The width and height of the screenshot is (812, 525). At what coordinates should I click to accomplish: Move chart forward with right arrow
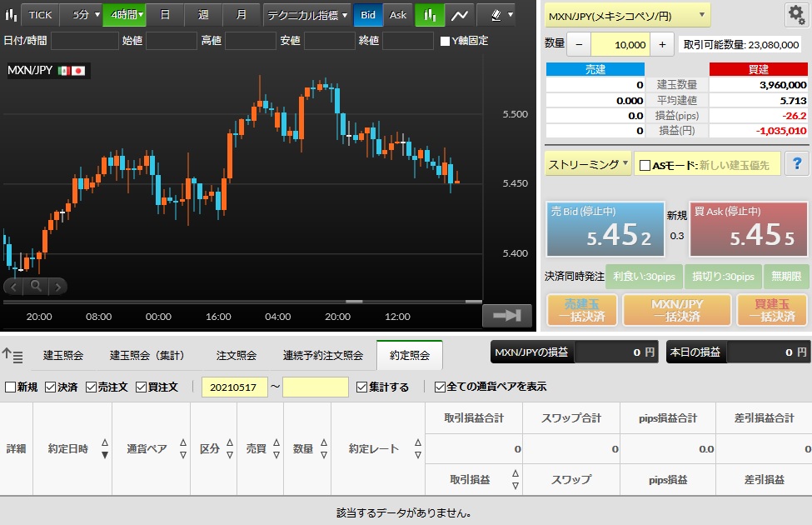58,287
